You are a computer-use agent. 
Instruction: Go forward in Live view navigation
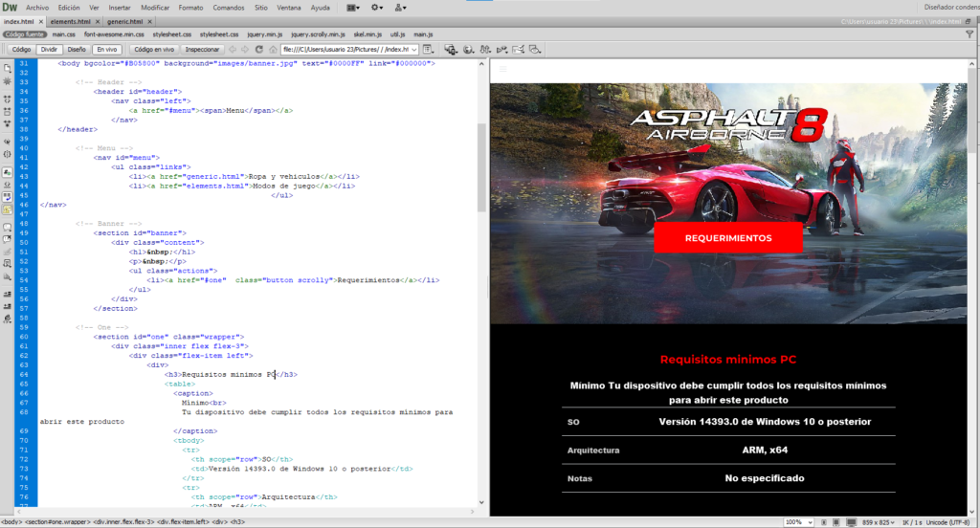pyautogui.click(x=245, y=50)
